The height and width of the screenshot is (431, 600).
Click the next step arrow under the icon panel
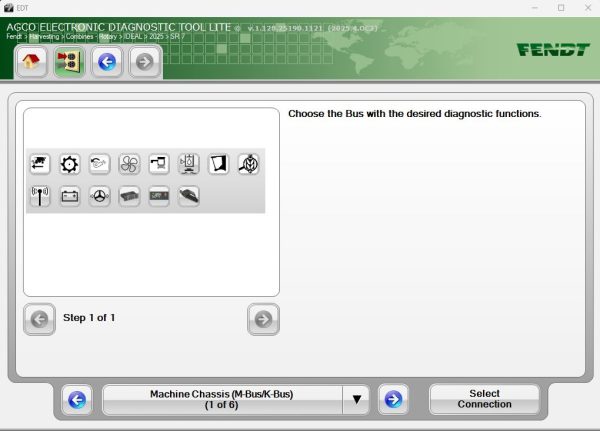[x=263, y=319]
